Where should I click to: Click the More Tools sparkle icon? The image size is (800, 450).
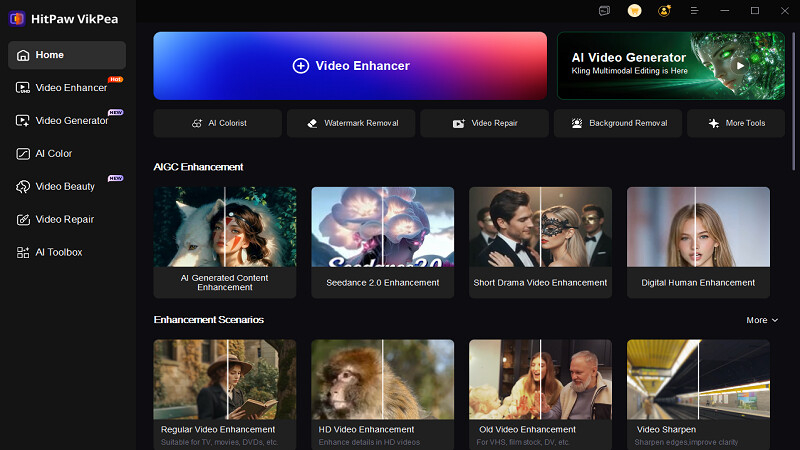(714, 123)
